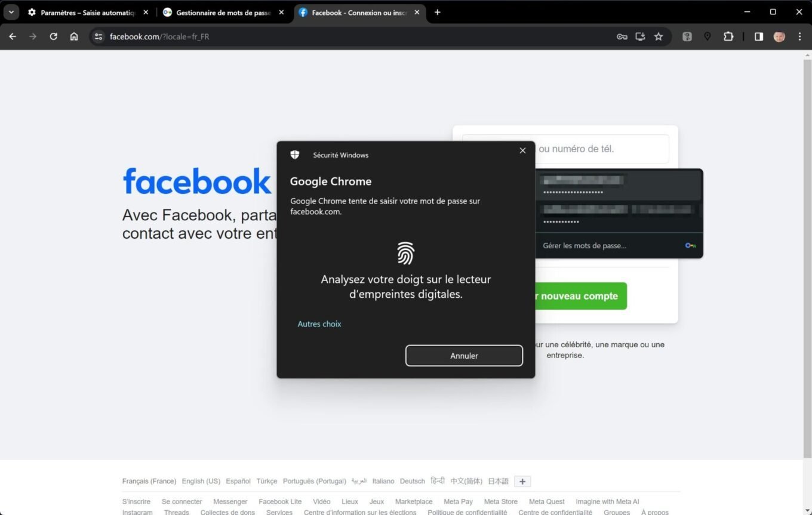Choose English (US) language
The width and height of the screenshot is (812, 515).
(x=201, y=481)
